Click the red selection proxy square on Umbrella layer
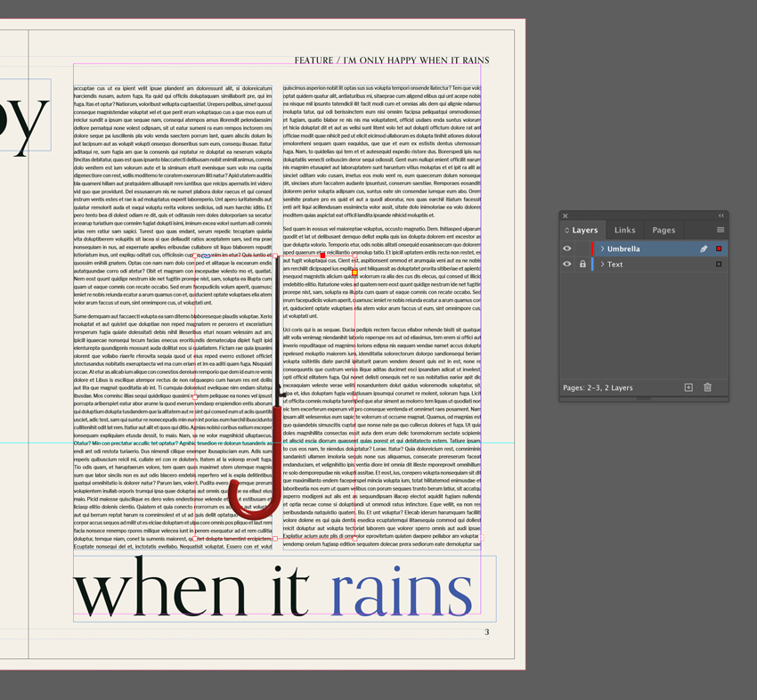 [x=720, y=248]
